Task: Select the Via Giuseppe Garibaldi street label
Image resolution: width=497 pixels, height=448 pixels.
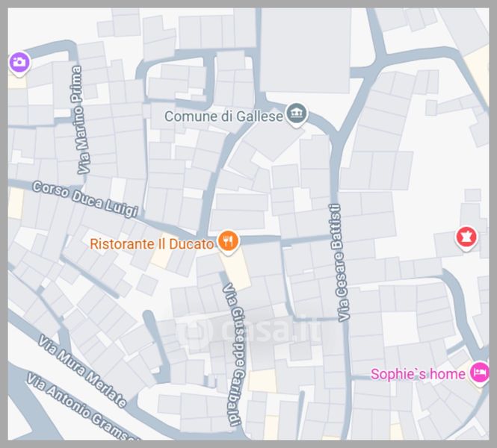Action: tap(234, 355)
